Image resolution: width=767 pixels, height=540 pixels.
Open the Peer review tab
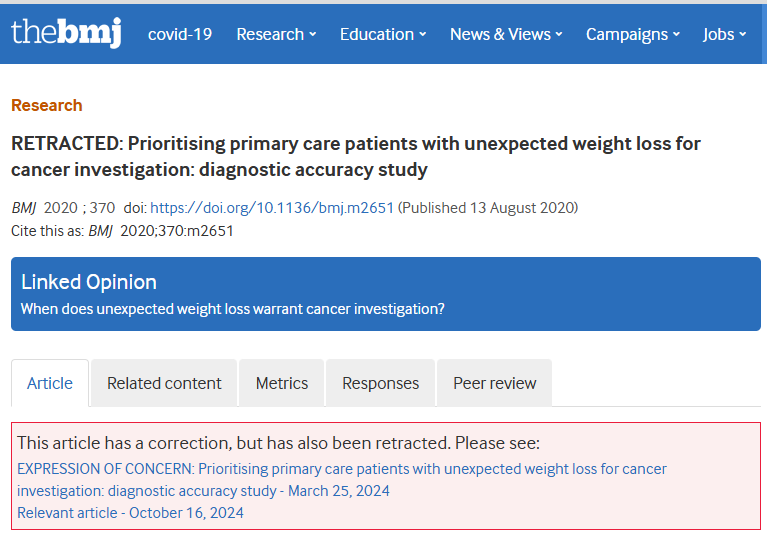coord(495,383)
